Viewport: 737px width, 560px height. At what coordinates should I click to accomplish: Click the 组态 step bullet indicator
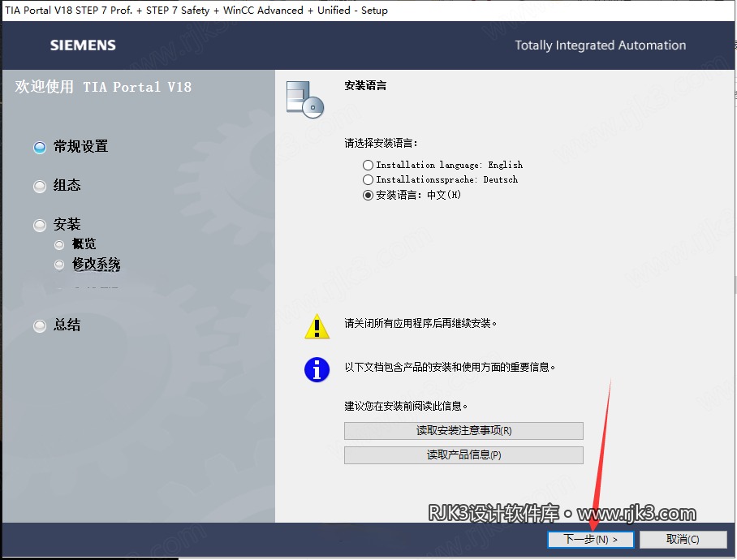40,187
